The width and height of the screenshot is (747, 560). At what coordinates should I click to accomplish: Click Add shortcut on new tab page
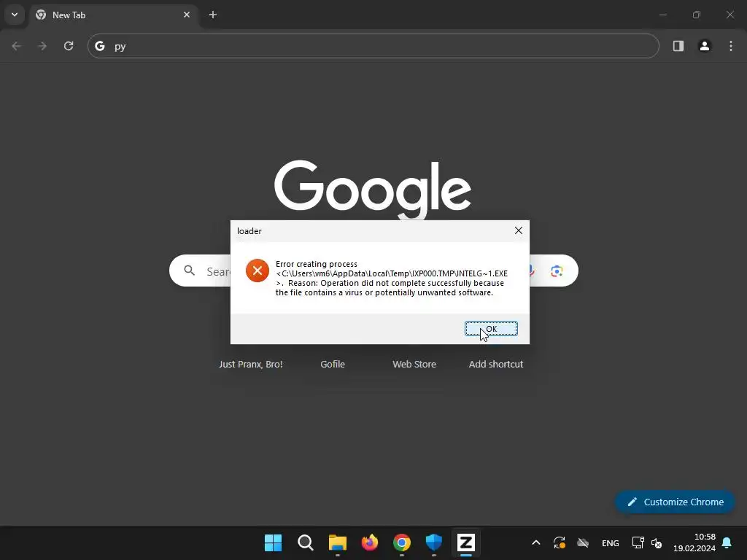click(x=496, y=365)
